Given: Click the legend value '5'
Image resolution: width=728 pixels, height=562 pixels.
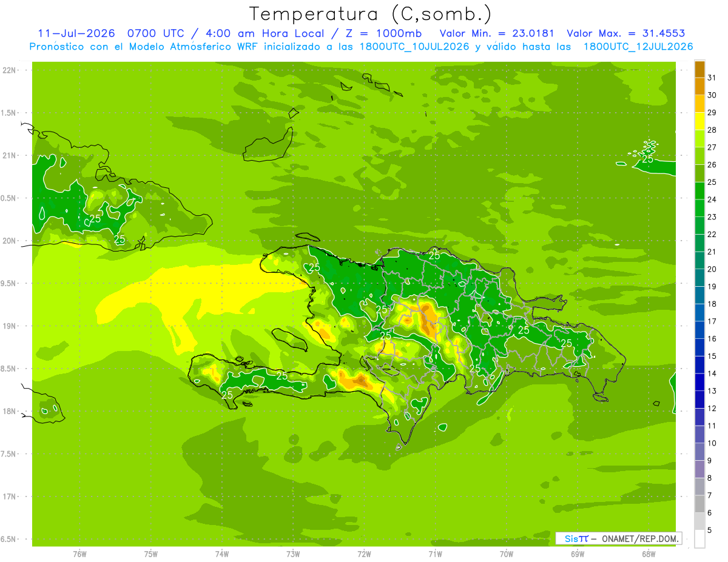Looking at the screenshot, I should click(710, 530).
